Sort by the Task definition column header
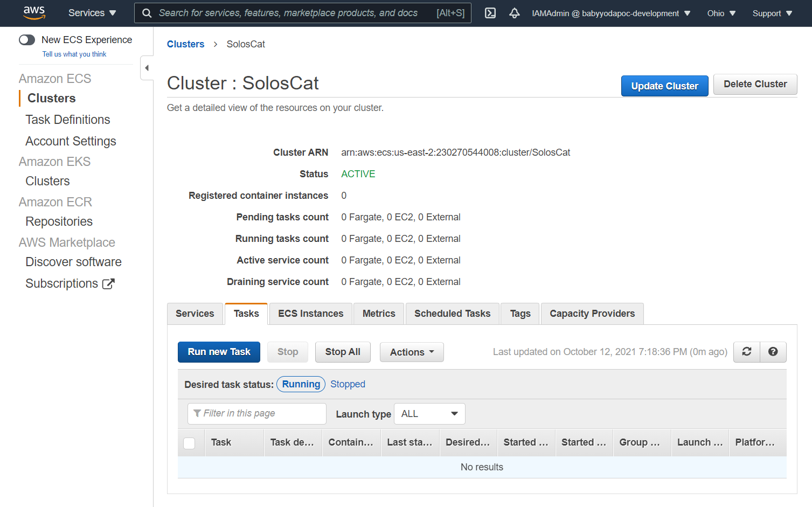Screen dimensions: 812x507 [x=293, y=442]
